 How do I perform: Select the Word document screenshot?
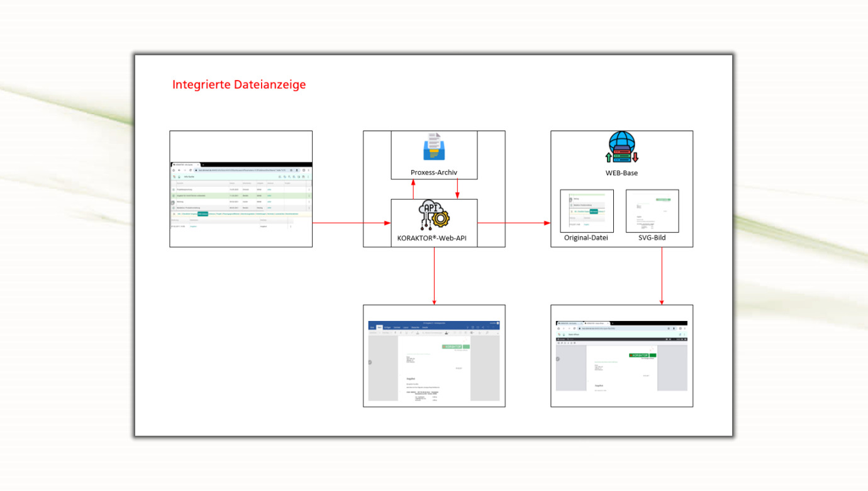click(434, 361)
